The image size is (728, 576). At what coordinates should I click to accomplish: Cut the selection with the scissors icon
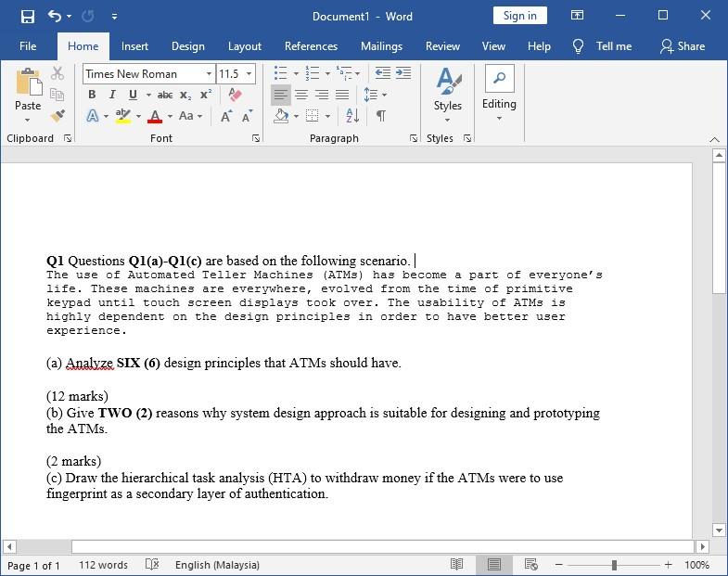pyautogui.click(x=57, y=73)
